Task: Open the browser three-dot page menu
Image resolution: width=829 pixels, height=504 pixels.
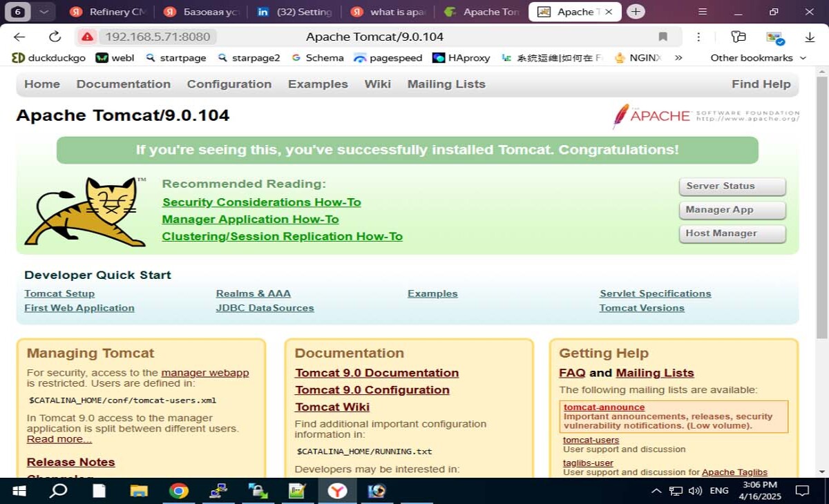Action: coord(698,37)
